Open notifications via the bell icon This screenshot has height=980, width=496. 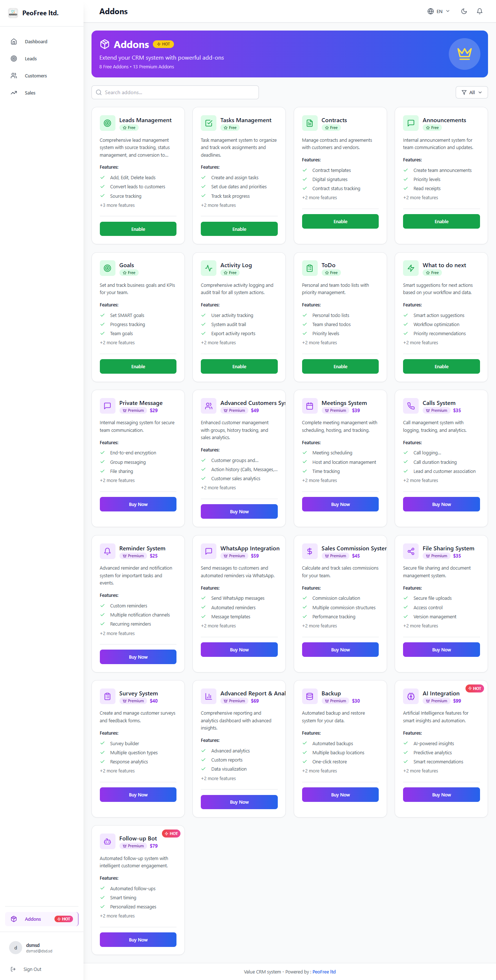coord(479,11)
